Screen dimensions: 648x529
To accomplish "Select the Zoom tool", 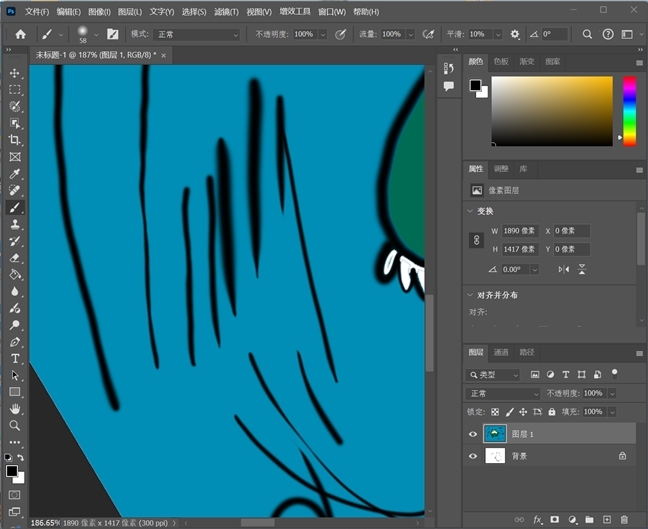I will coord(15,425).
